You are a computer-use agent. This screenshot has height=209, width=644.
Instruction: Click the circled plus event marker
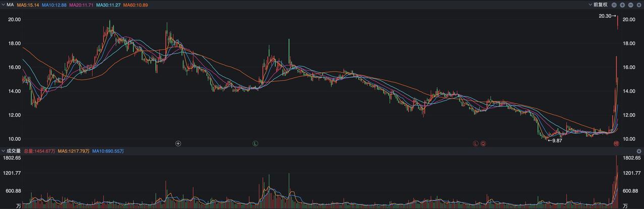tap(178, 143)
